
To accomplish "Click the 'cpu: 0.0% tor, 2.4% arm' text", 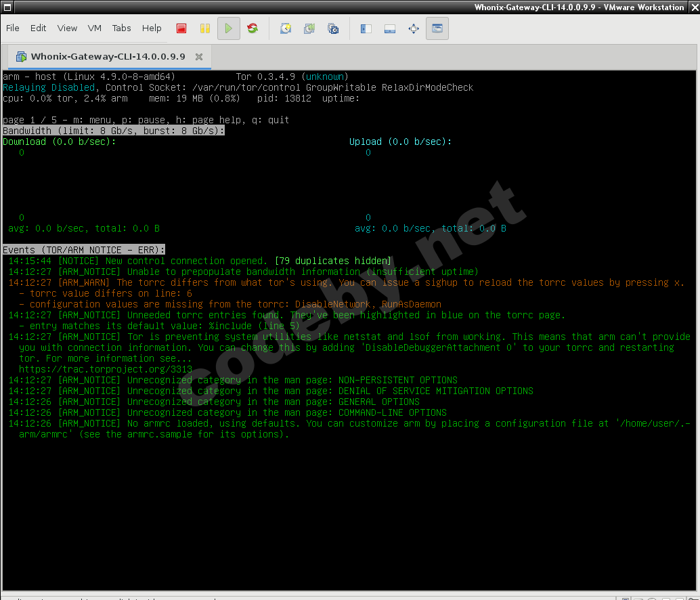I will (x=65, y=98).
